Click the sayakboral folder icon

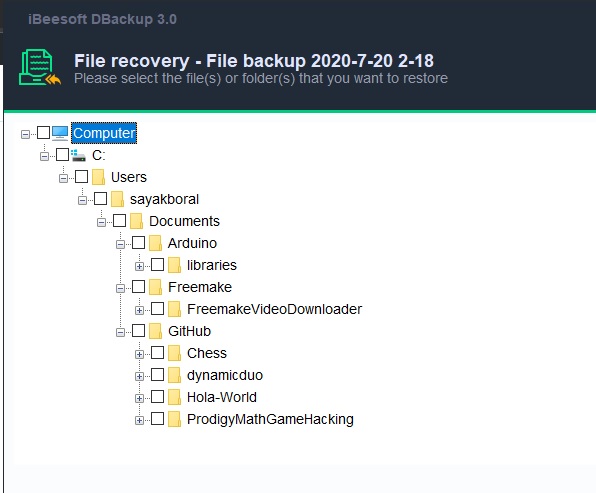point(117,199)
